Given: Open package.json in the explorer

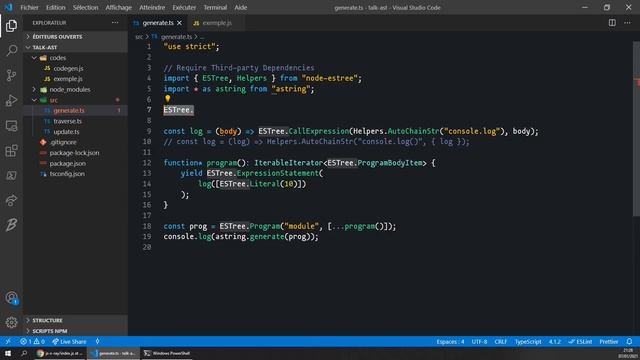Looking at the screenshot, I should pos(67,163).
